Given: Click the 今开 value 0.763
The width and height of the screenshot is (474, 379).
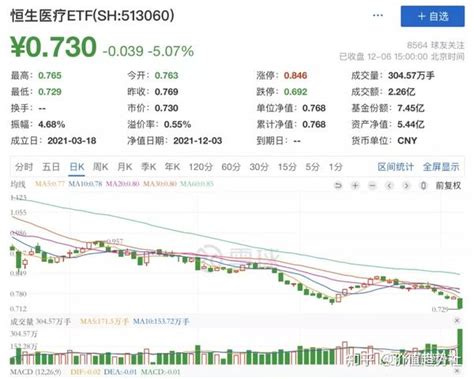Looking at the screenshot, I should [x=166, y=75].
